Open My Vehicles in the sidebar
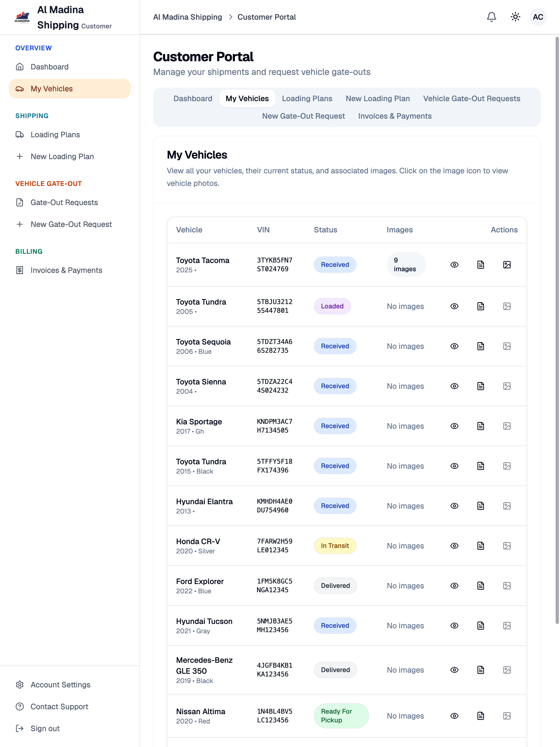This screenshot has width=560, height=747. 69,89
